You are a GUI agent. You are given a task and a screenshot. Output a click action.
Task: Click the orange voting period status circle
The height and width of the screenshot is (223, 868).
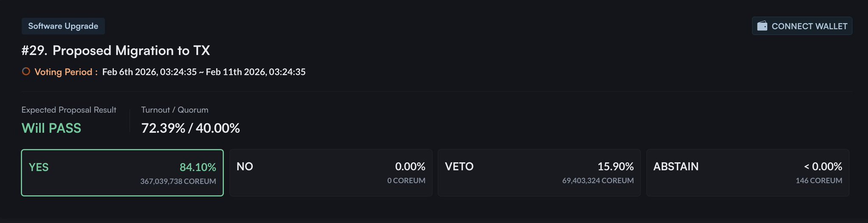coord(26,72)
